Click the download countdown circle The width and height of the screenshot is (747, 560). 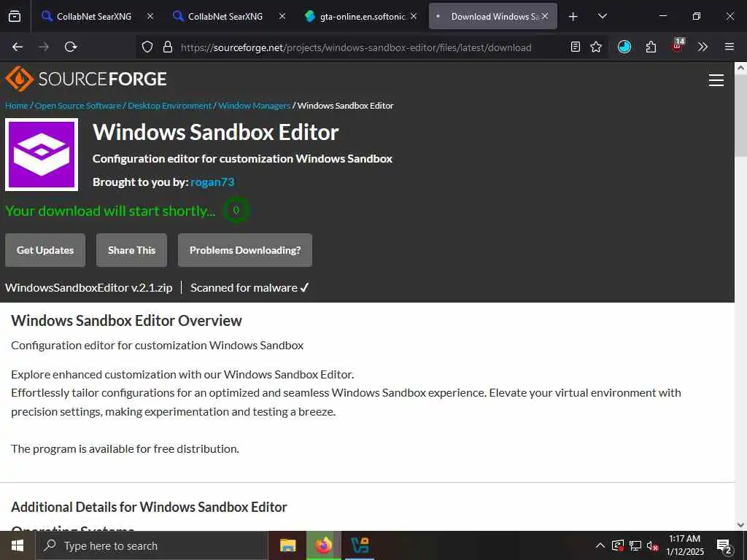point(236,210)
